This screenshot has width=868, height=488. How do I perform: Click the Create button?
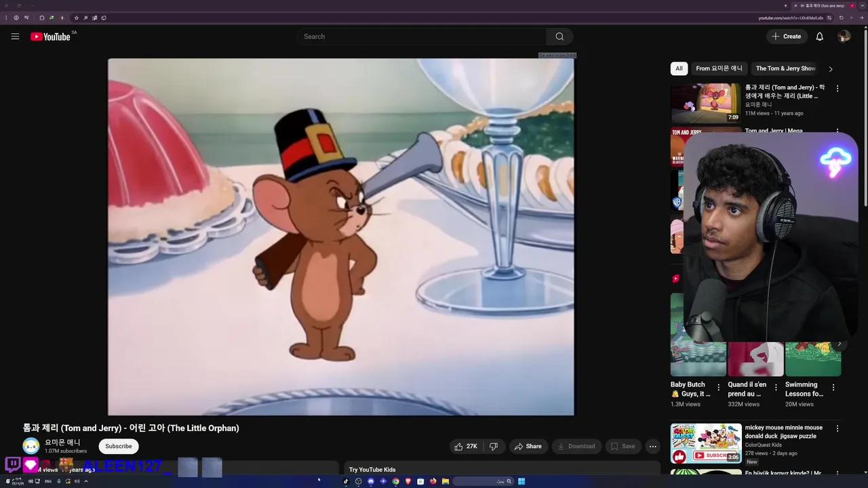tap(787, 37)
